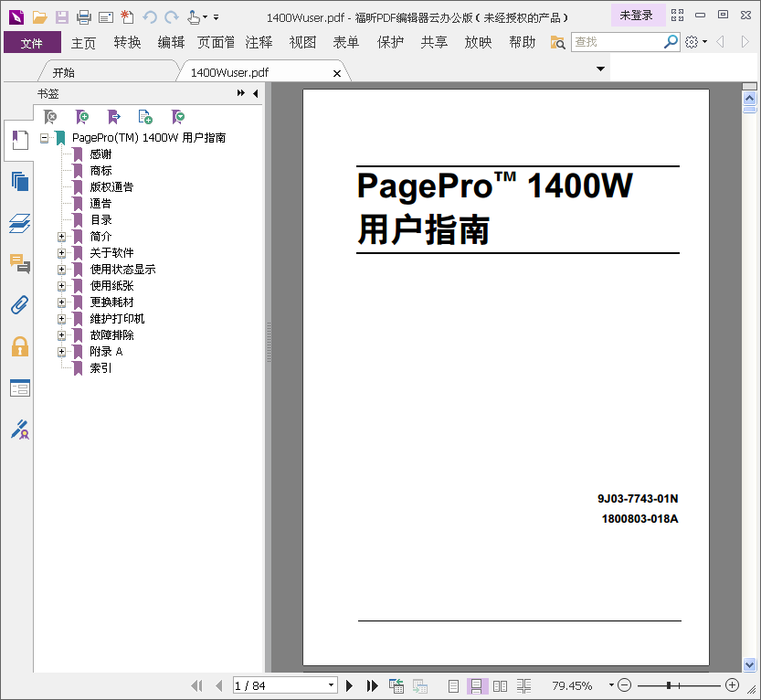
Task: Open the 文件 menu
Action: [x=32, y=43]
